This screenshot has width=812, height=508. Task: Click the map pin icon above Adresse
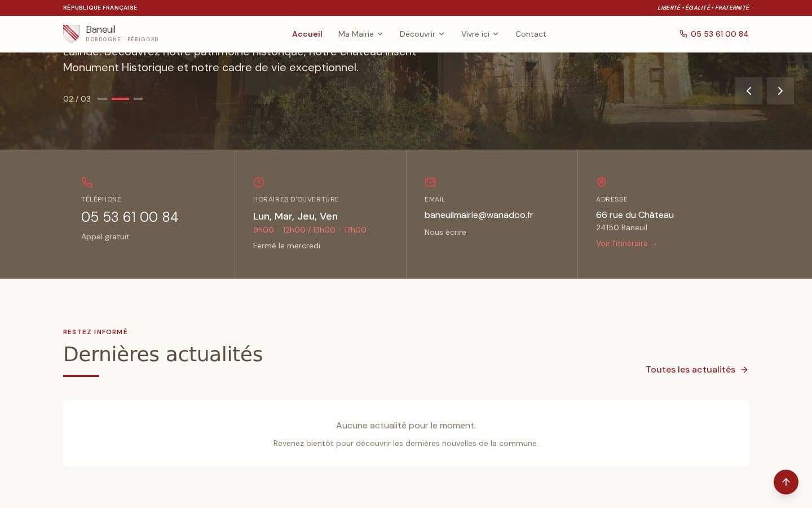point(602,182)
